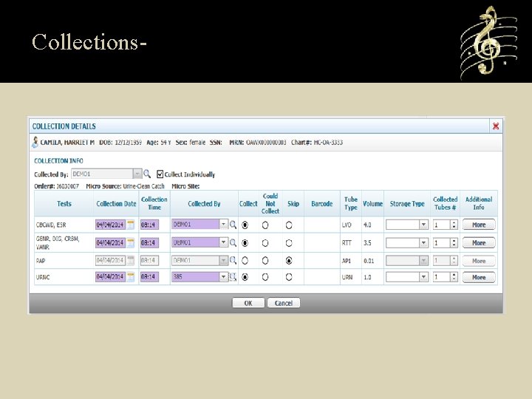The width and height of the screenshot is (532, 399).
Task: Click the patient avatar icon
Action: pyautogui.click(x=35, y=142)
